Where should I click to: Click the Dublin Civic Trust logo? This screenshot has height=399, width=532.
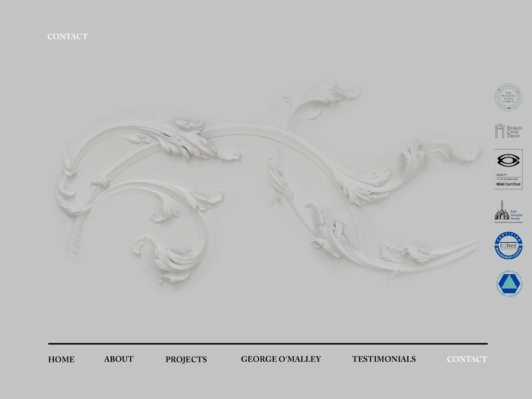point(508,131)
